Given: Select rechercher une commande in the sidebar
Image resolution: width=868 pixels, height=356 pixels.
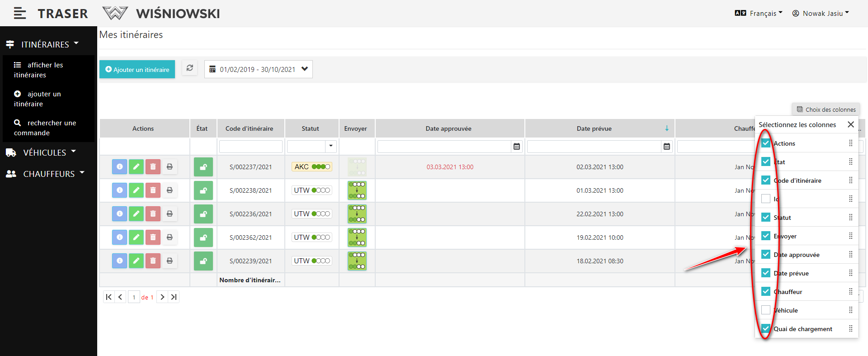Looking at the screenshot, I should click(x=45, y=128).
